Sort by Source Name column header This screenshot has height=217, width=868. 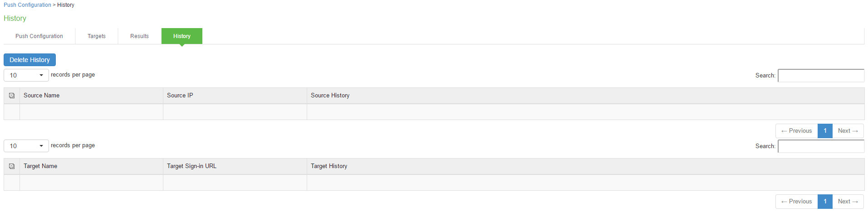click(91, 96)
